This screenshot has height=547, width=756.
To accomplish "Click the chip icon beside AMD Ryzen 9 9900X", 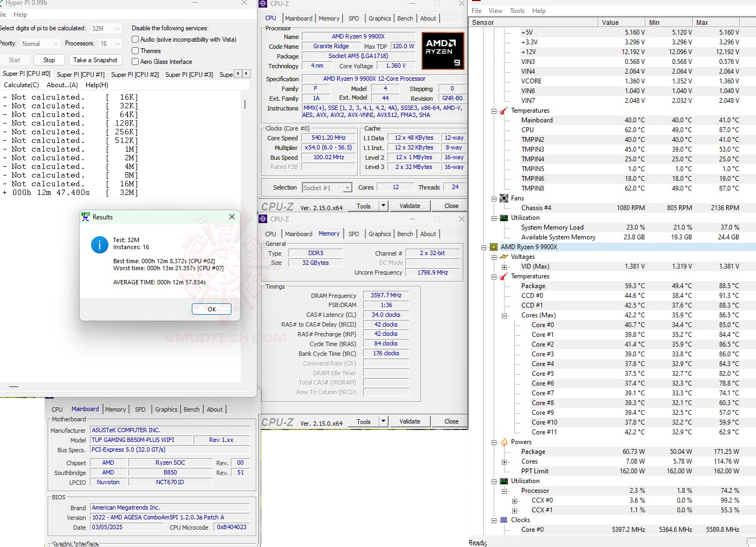I will click(494, 247).
